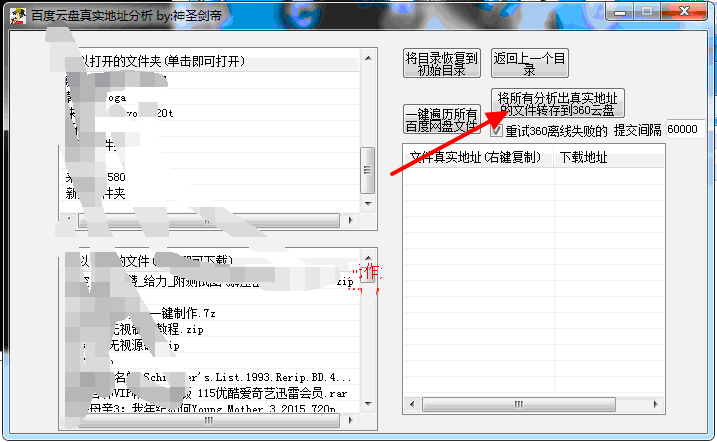Close the 百度云盘真实地址分析 window
Viewport: 717px width, 442px height.
click(x=684, y=12)
